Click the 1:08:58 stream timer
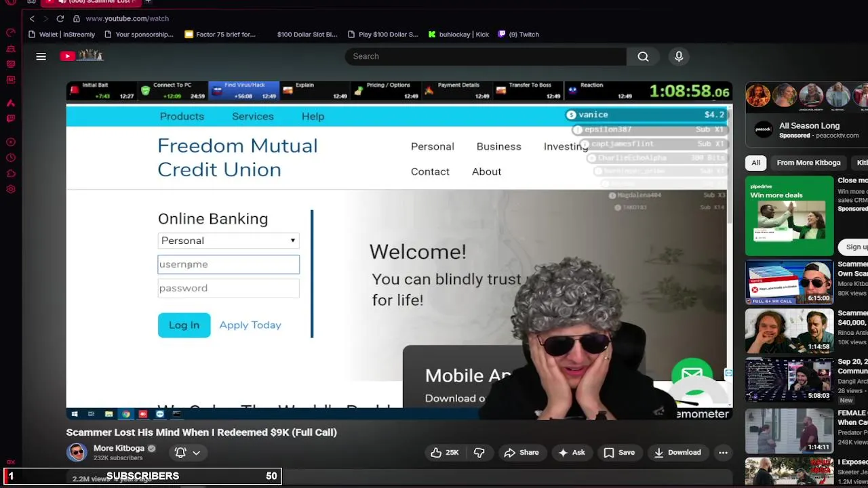Image resolution: width=868 pixels, height=488 pixels. [689, 91]
